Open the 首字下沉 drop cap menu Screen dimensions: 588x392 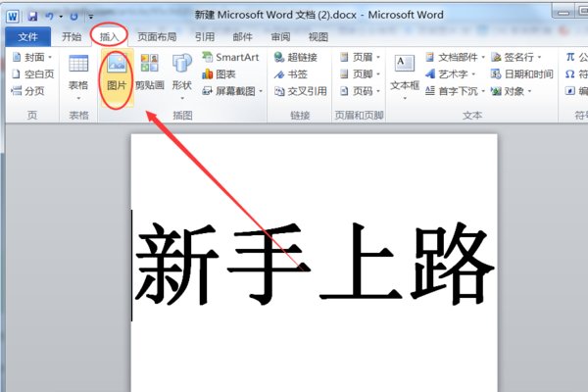click(456, 91)
